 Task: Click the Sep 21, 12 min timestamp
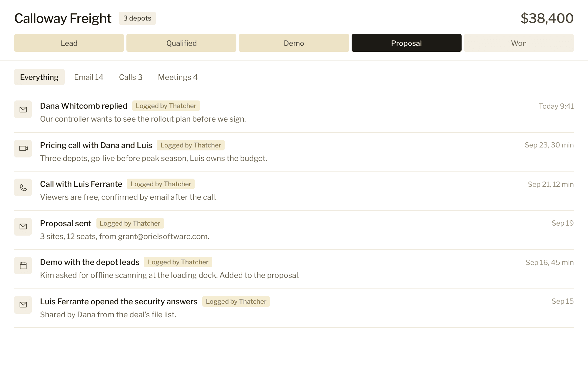551,184
